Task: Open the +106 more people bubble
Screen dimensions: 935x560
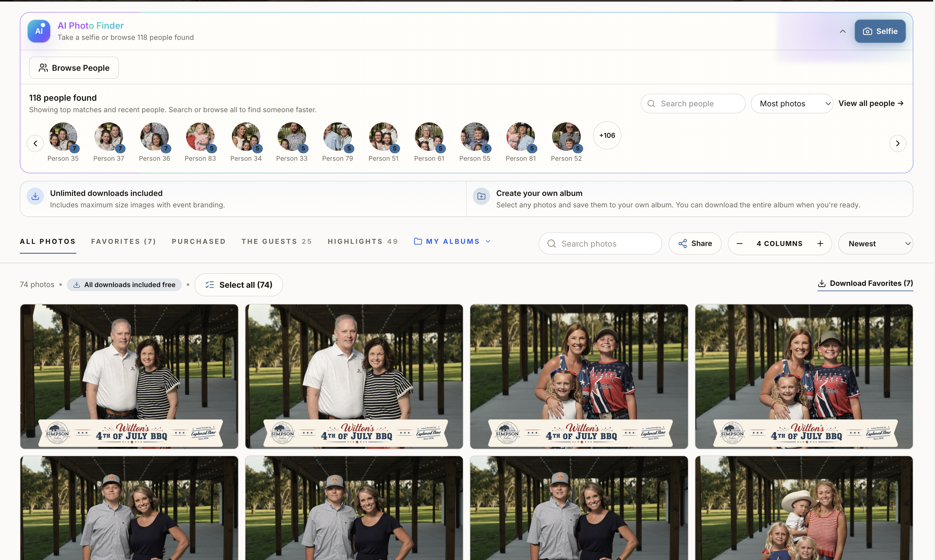Action: tap(607, 135)
